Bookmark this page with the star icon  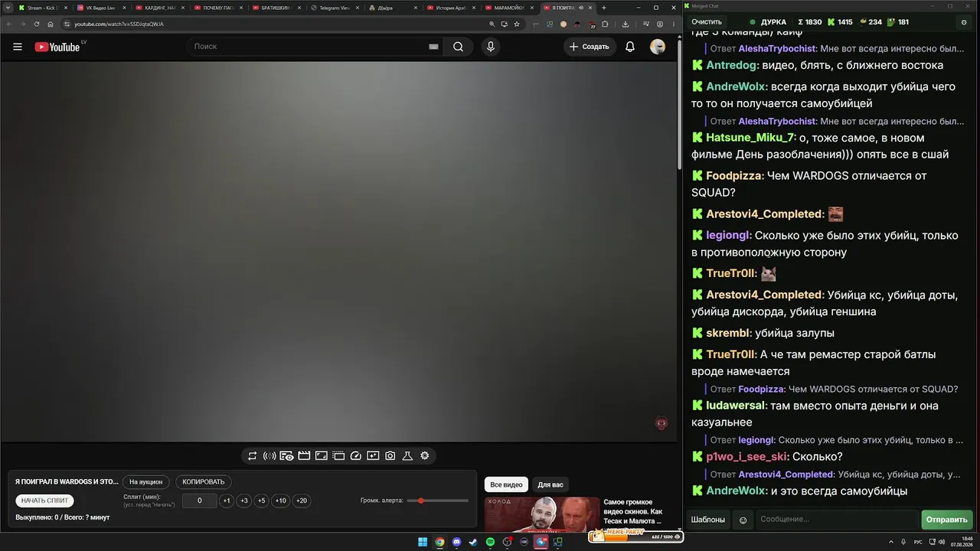[517, 24]
